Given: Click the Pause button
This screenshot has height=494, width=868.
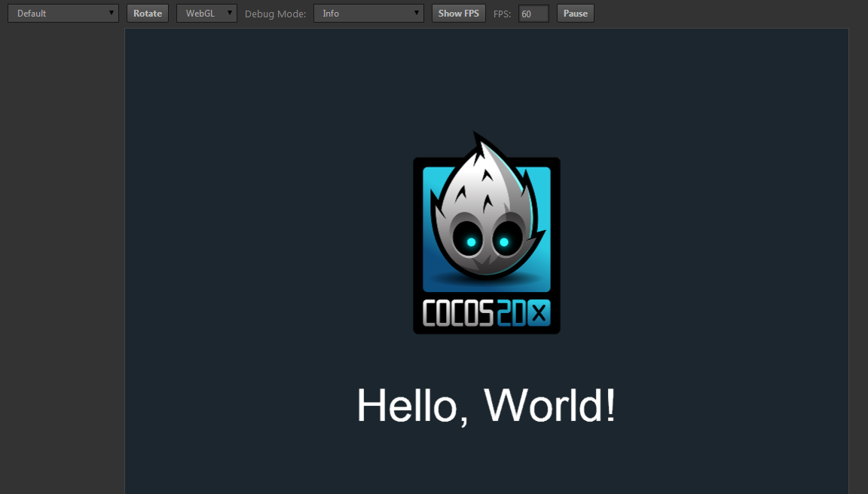Looking at the screenshot, I should [x=575, y=14].
